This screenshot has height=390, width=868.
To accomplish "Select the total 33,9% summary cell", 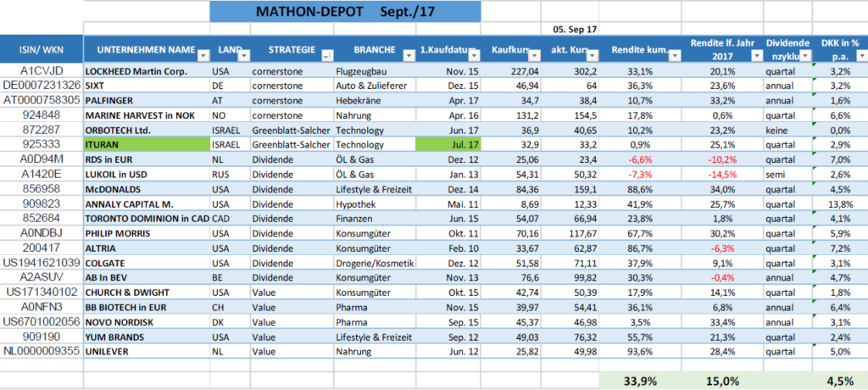I will (641, 381).
